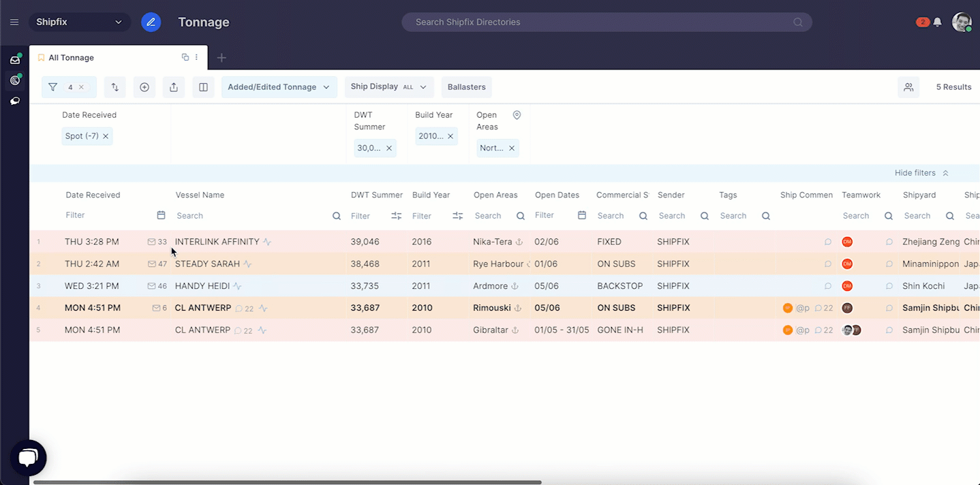Open the column layout icon

pos(203,87)
